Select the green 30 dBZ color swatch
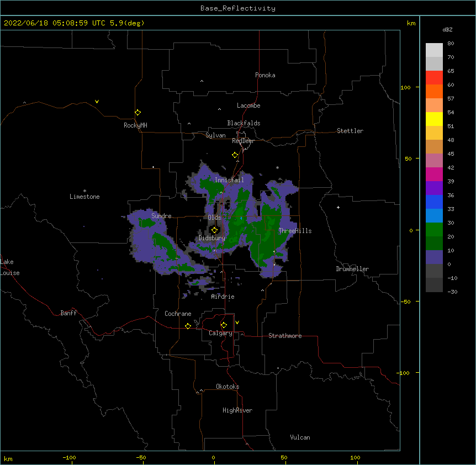The image size is (476, 465). coord(434,230)
